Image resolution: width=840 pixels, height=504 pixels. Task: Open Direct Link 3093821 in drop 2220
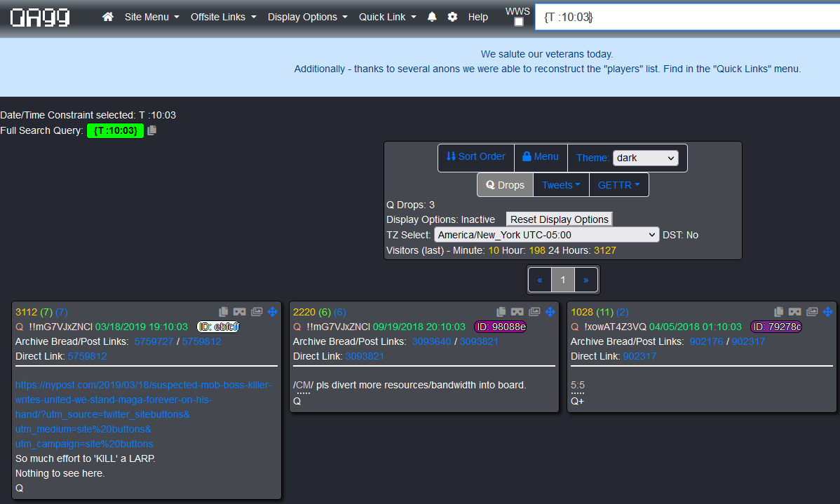pos(365,356)
